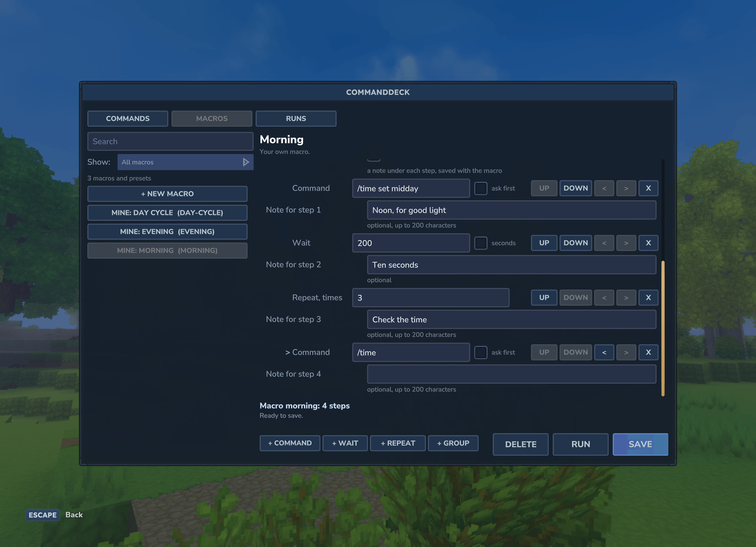The width and height of the screenshot is (756, 547).
Task: Click the steps list scrollbar
Action: point(663,328)
